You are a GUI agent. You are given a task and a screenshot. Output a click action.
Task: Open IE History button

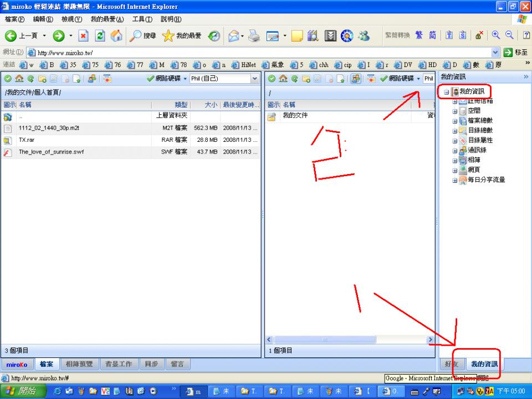click(x=214, y=35)
